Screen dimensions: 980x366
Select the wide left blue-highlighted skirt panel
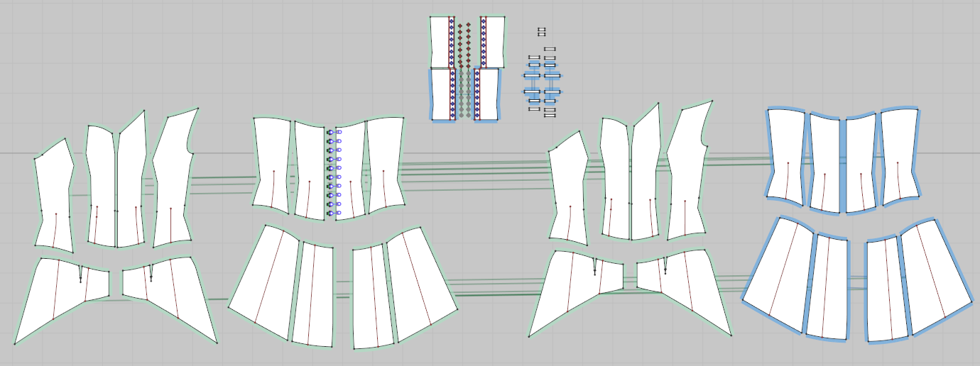click(781, 277)
